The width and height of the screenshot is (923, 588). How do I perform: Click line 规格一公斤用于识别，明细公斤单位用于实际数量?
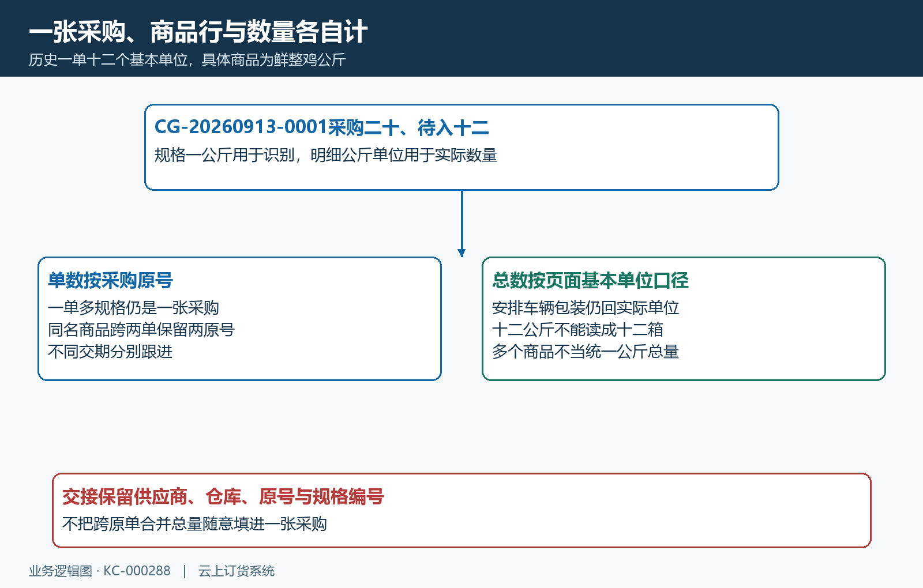click(x=326, y=155)
